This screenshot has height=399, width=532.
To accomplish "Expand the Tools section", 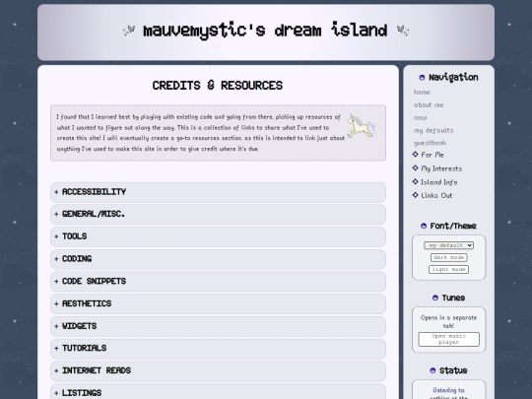I will pyautogui.click(x=218, y=236).
